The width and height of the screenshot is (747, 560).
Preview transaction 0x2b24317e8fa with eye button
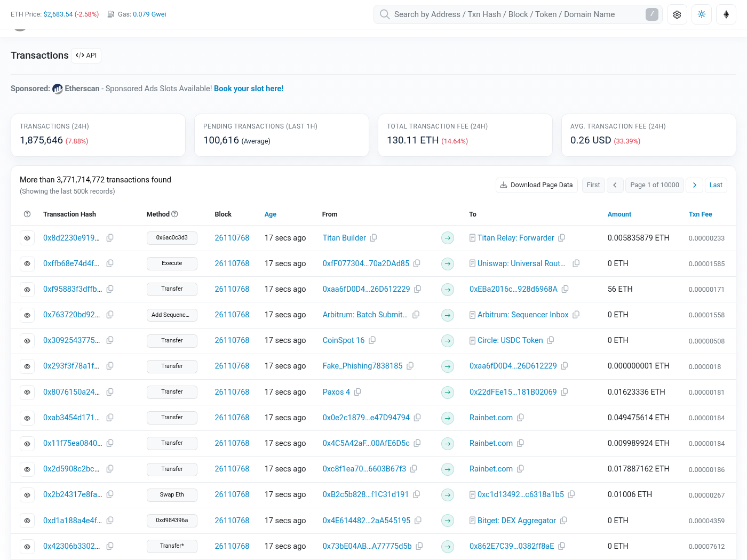27,495
